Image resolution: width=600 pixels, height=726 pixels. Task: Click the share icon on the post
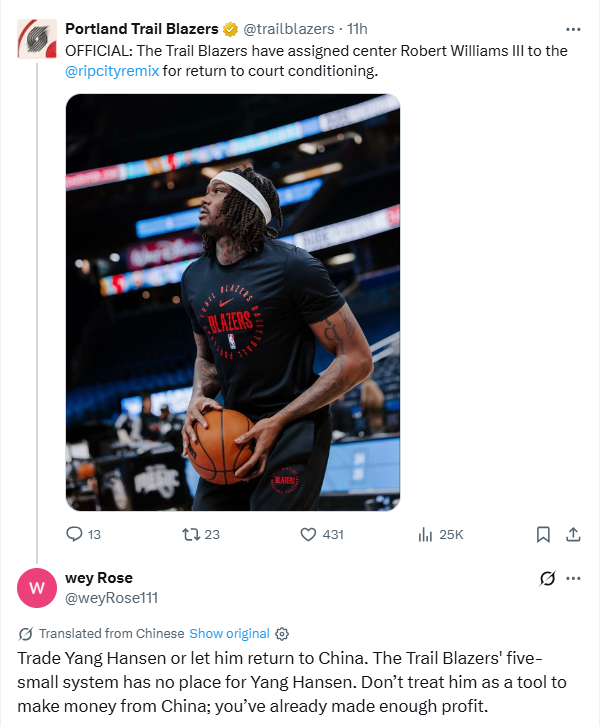point(573,534)
